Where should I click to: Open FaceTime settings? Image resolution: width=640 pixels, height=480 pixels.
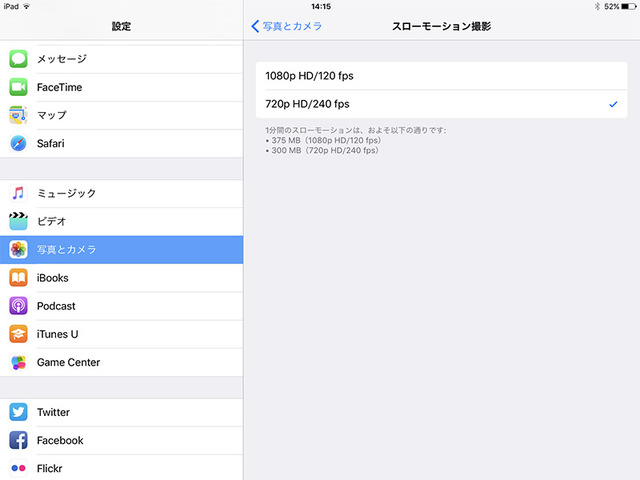pyautogui.click(x=122, y=87)
